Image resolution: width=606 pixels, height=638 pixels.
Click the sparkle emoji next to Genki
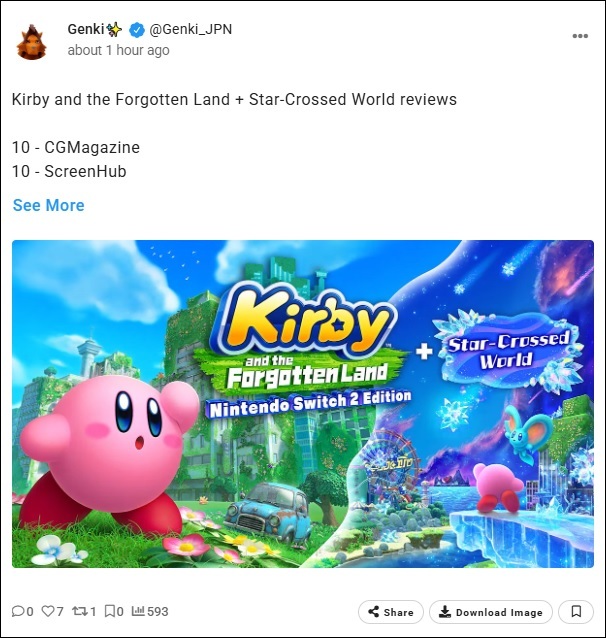click(114, 29)
